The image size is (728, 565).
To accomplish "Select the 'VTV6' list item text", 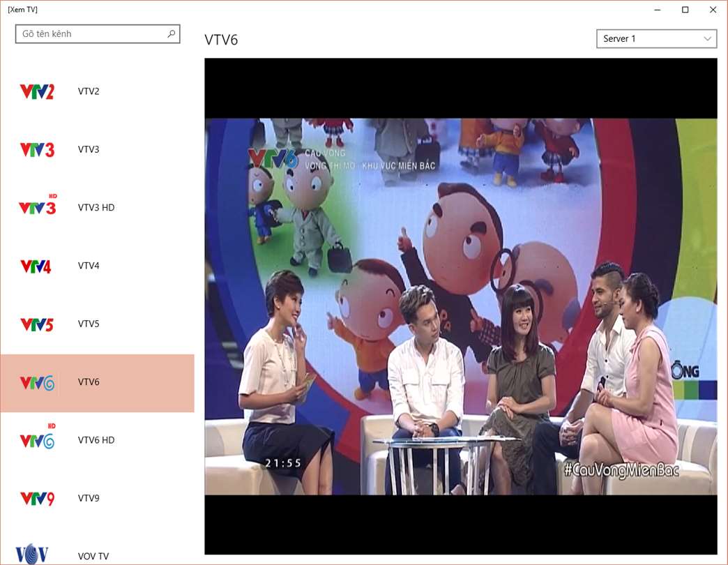I will 89,382.
